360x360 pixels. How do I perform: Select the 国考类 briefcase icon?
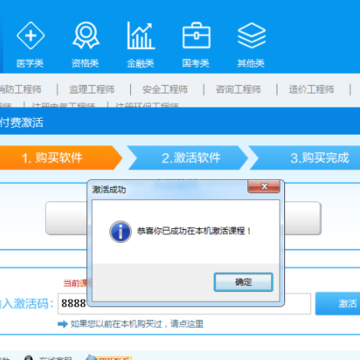pyautogui.click(x=196, y=36)
